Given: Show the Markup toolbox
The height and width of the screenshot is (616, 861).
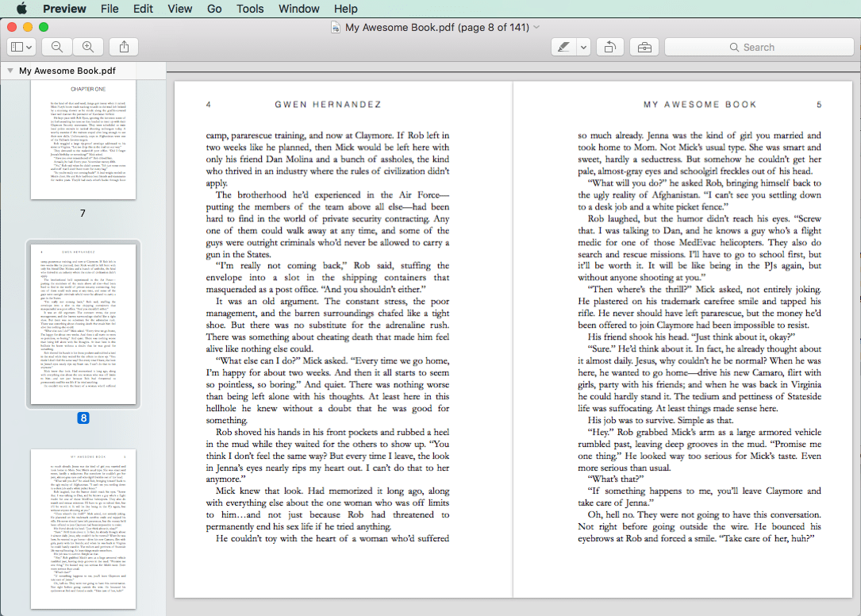Looking at the screenshot, I should coord(644,48).
